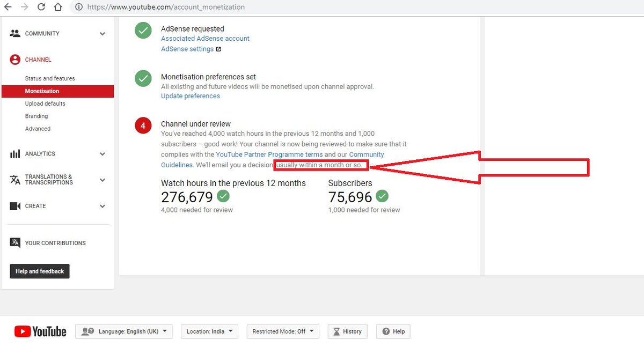Click the Create camera icon

pos(15,206)
